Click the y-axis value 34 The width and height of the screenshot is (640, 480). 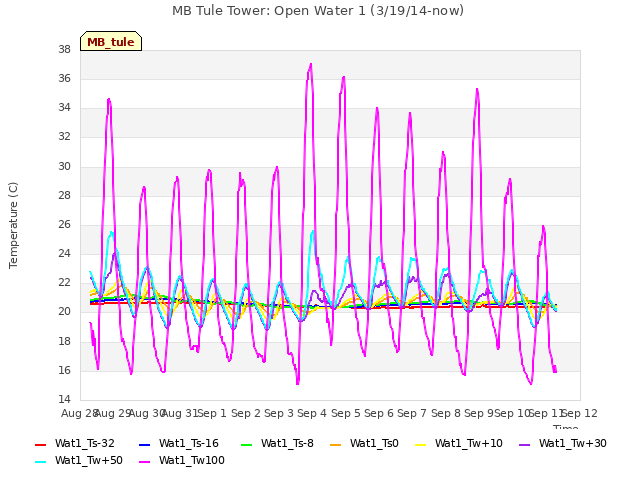pyautogui.click(x=64, y=108)
